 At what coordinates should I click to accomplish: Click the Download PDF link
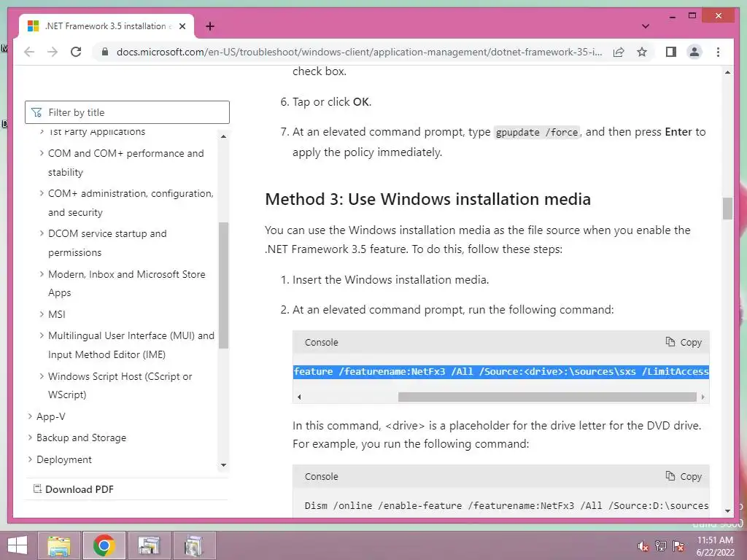click(x=80, y=489)
